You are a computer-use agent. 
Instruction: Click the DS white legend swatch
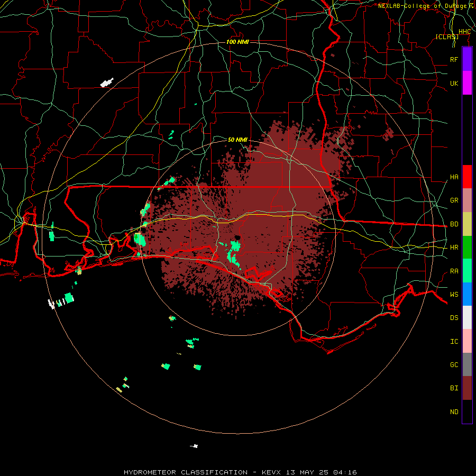pos(467,317)
